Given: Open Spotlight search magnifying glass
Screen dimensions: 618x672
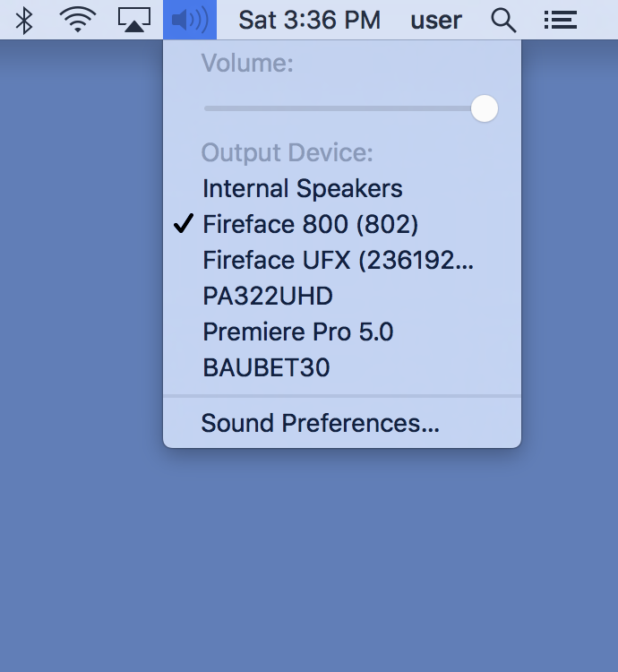Looking at the screenshot, I should (504, 20).
